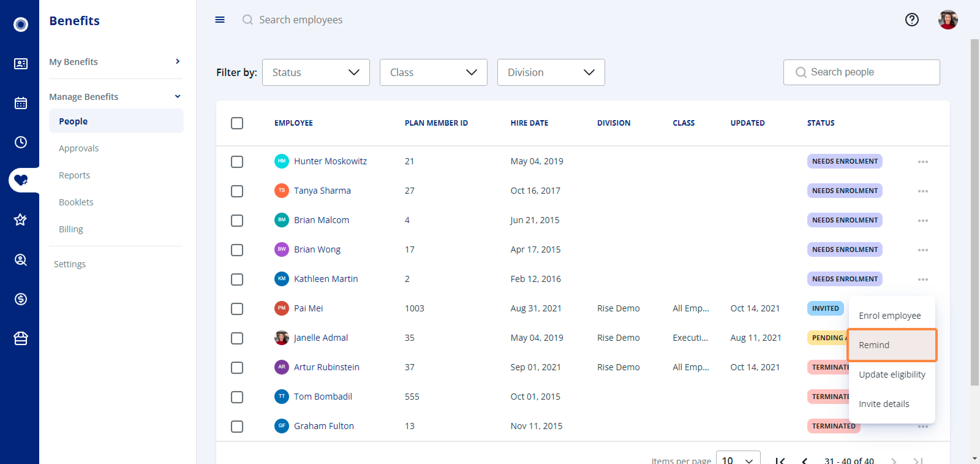The width and height of the screenshot is (980, 464).
Task: Check the box for Artur Rubinstein
Action: [x=237, y=368]
